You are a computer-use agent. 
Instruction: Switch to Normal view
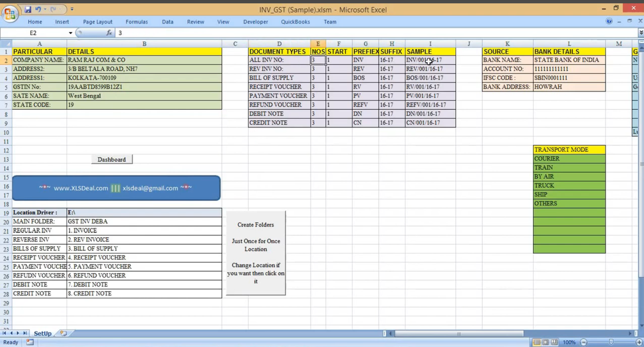point(537,342)
